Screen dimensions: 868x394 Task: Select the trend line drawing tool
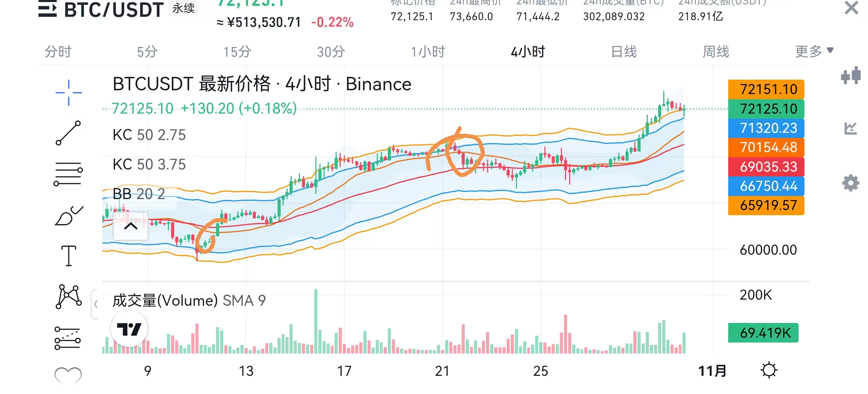pyautogui.click(x=68, y=133)
